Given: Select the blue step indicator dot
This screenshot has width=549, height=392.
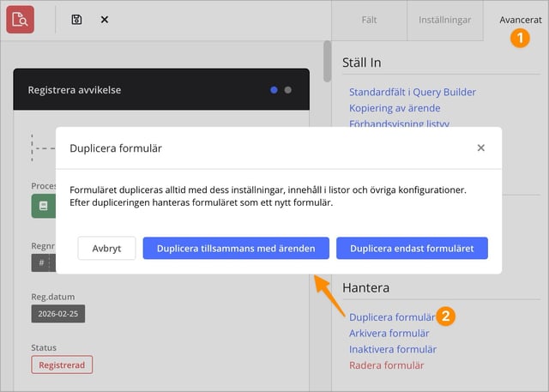Looking at the screenshot, I should point(274,90).
